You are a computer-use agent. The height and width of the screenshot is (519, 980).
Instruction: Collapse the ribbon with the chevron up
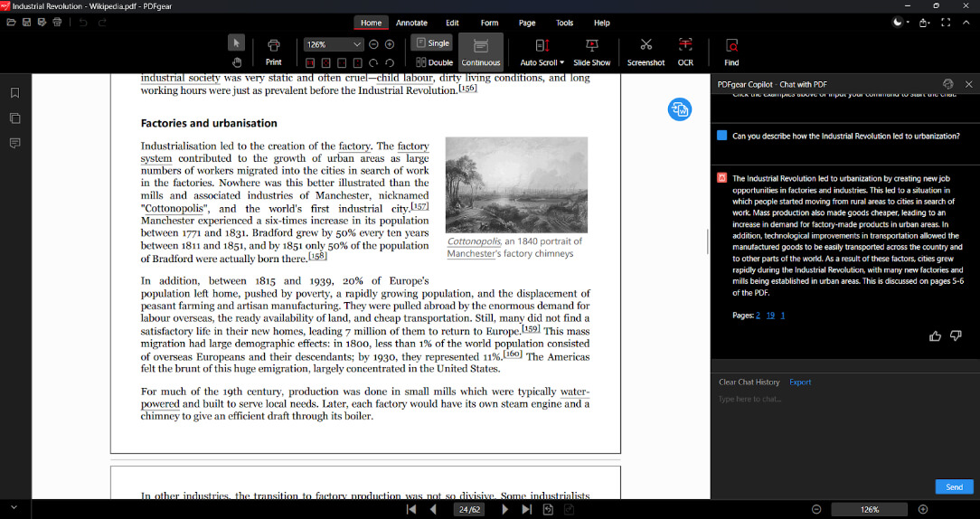[x=966, y=23]
